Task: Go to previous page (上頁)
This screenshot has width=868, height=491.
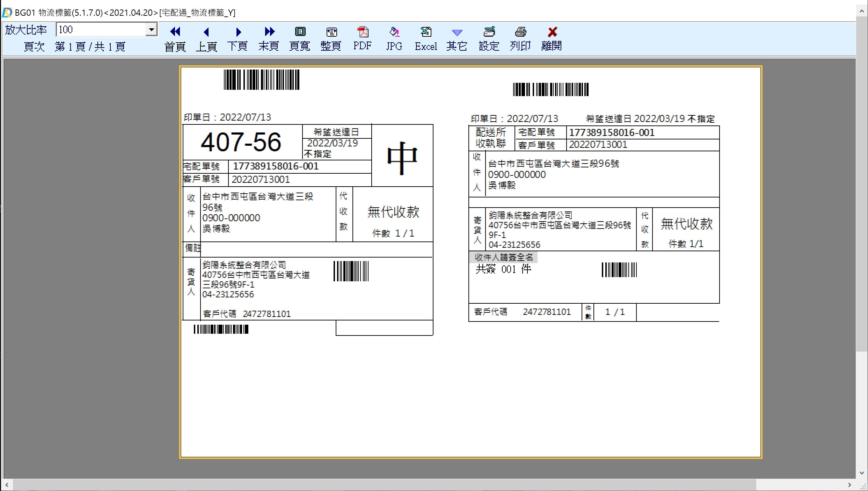Action: coord(206,39)
